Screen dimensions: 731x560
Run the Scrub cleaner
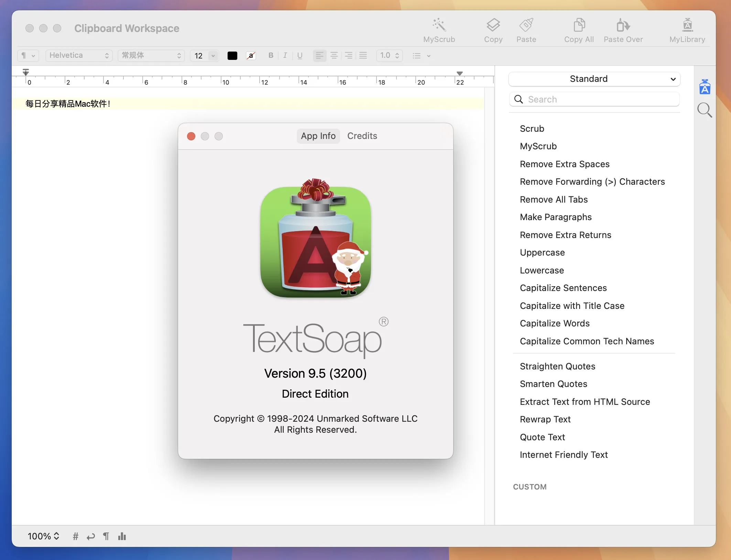tap(532, 129)
